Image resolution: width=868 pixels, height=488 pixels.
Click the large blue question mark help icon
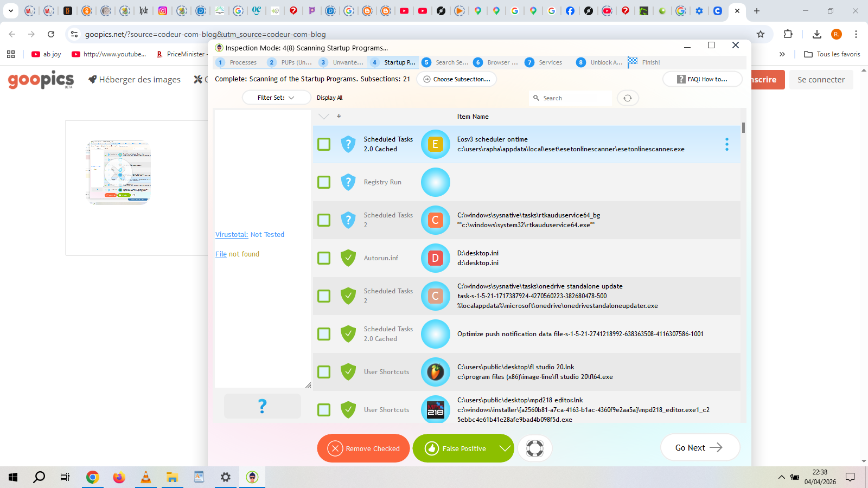[x=263, y=406]
